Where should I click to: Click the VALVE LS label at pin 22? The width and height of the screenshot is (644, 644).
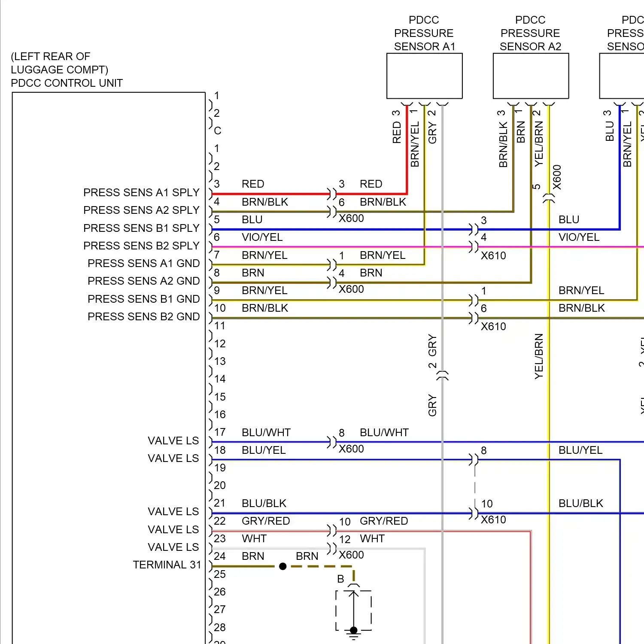(x=173, y=529)
